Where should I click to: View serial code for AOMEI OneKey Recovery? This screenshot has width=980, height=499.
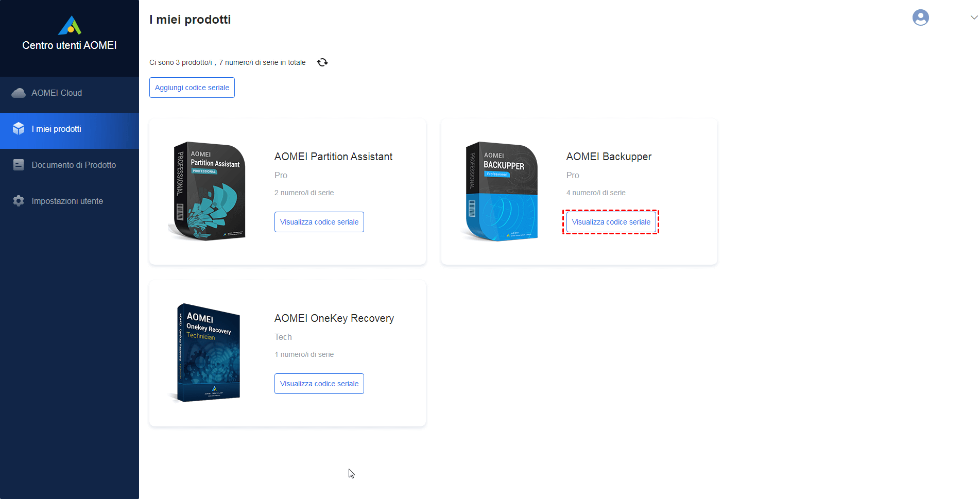(319, 384)
